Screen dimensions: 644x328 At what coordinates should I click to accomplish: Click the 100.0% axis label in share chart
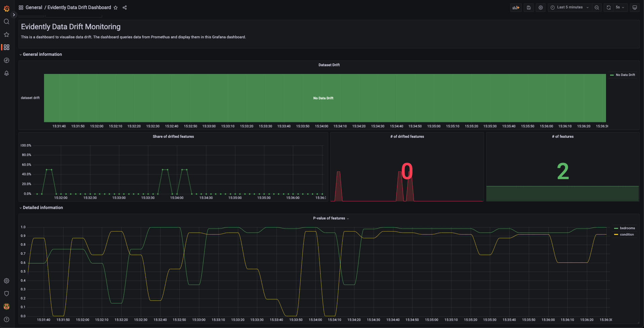click(26, 146)
